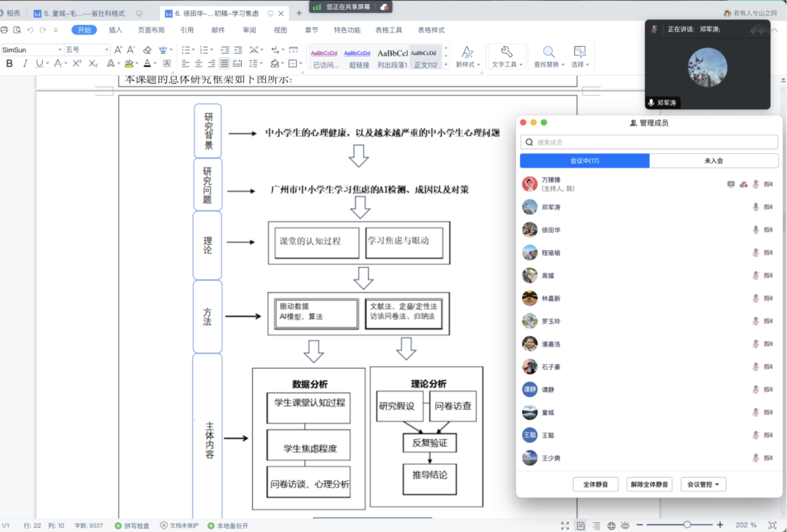Switch to the 未入会 tab
Image resolution: width=787 pixels, height=532 pixels.
point(713,161)
